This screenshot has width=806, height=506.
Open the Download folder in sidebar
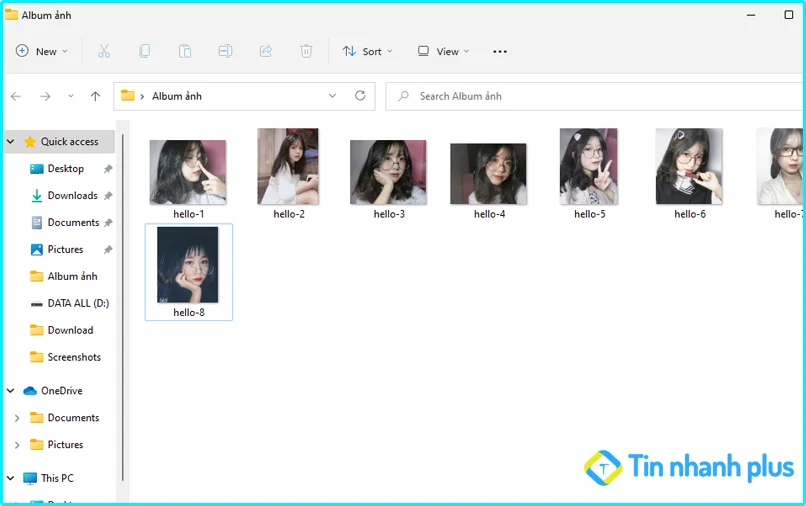70,330
